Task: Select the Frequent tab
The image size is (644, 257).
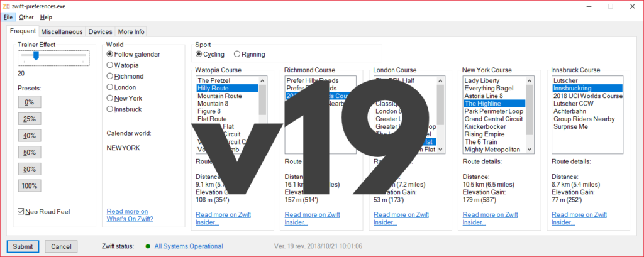Action: coord(23,31)
